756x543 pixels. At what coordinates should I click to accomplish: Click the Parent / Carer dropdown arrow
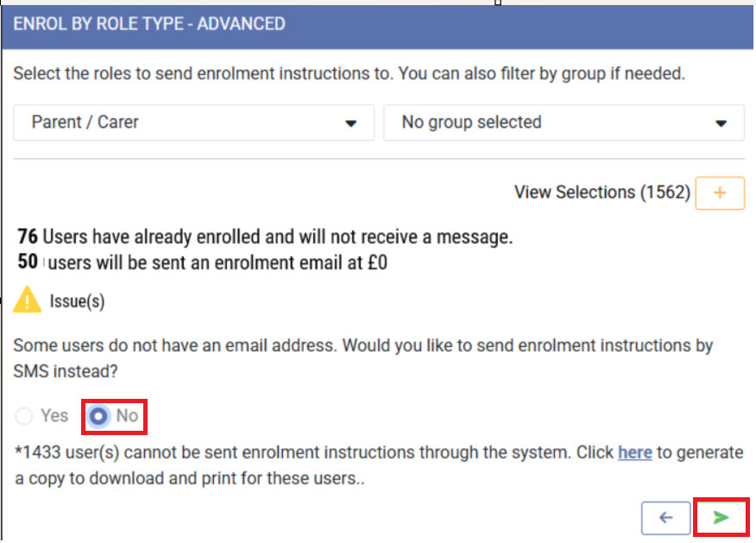351,123
